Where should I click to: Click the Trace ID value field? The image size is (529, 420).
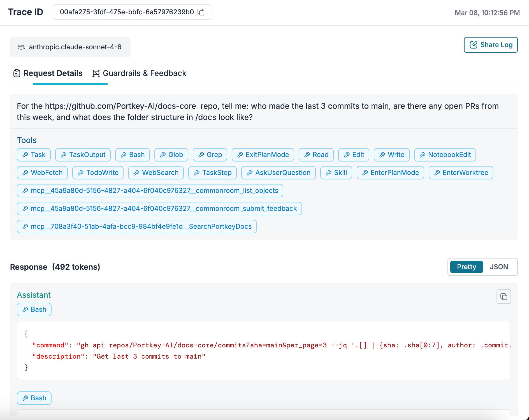(x=133, y=12)
